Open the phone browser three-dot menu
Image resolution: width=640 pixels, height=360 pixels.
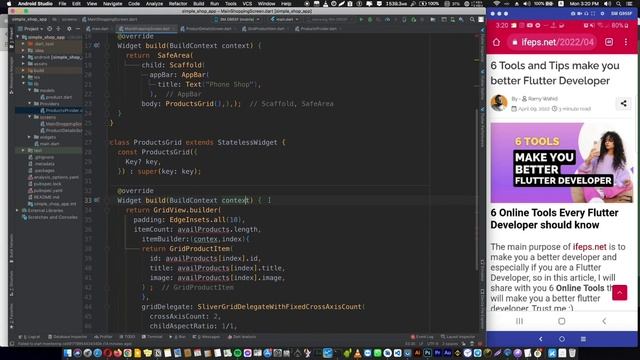click(x=626, y=42)
